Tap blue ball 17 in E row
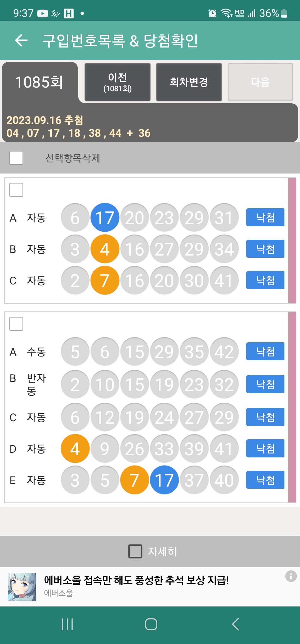 [x=164, y=480]
